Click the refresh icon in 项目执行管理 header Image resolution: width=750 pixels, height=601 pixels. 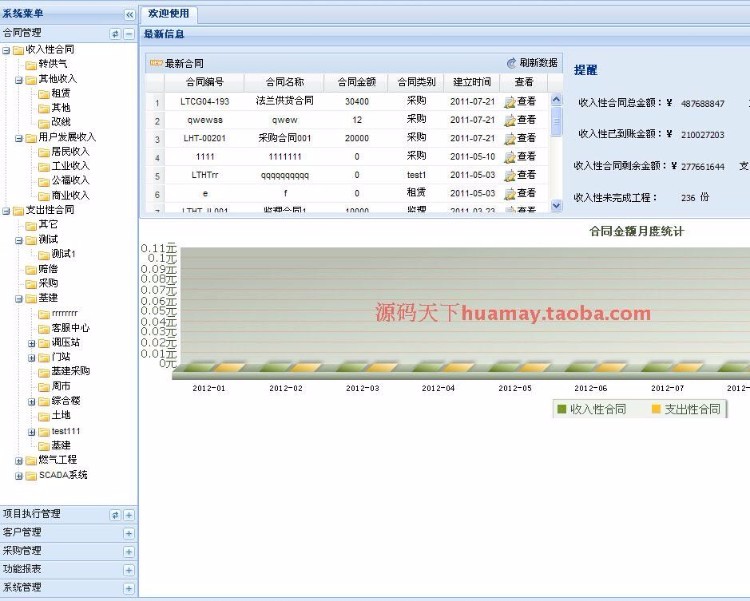[x=115, y=515]
